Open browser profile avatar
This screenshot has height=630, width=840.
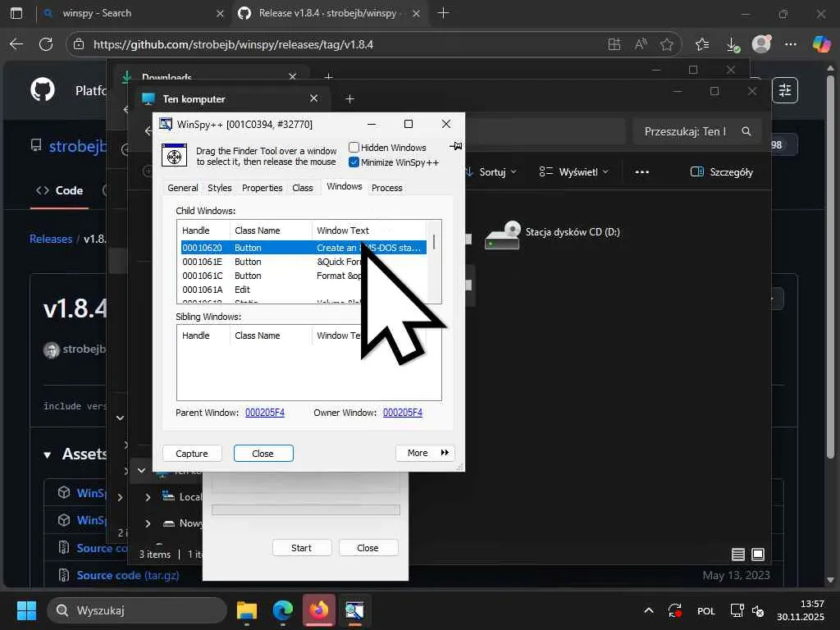(x=761, y=44)
